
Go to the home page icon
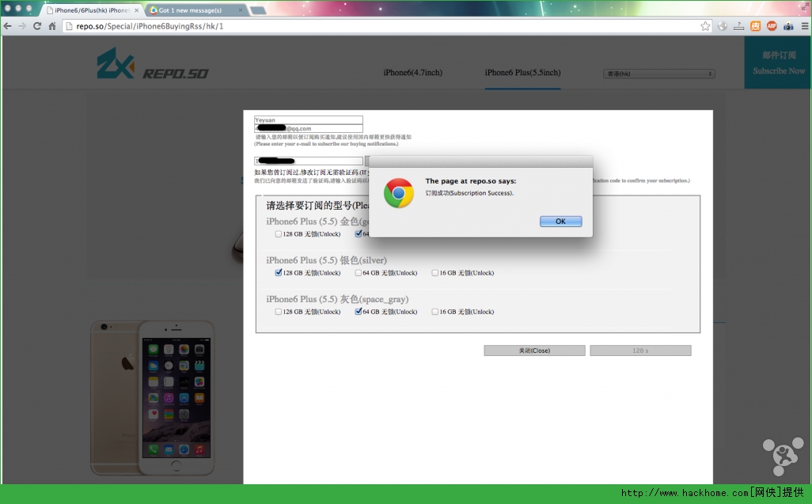coord(51,26)
